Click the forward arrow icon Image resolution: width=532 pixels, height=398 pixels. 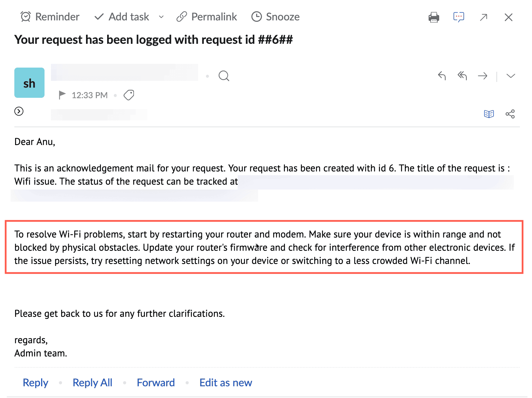coord(483,76)
